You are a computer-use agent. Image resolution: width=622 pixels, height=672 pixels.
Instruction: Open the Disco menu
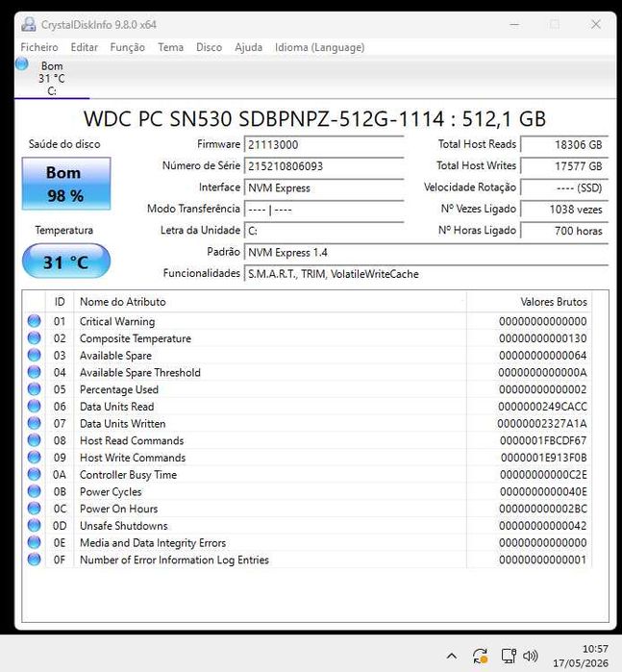point(209,47)
